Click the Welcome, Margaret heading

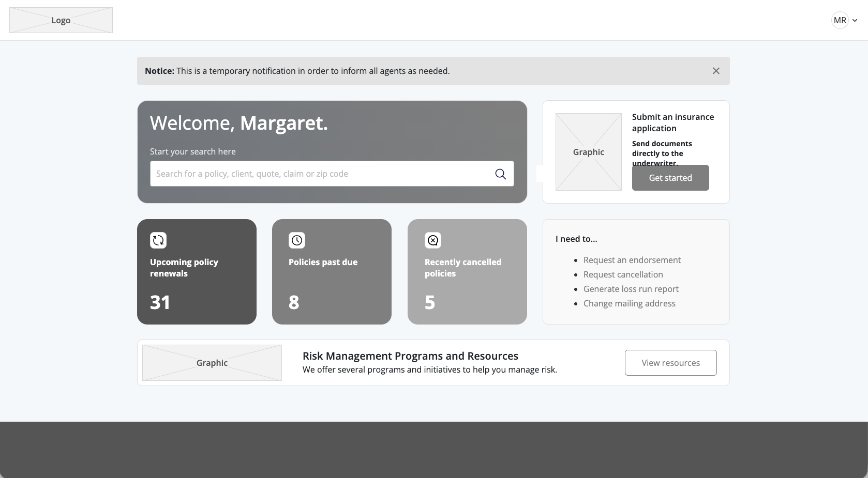point(239,123)
